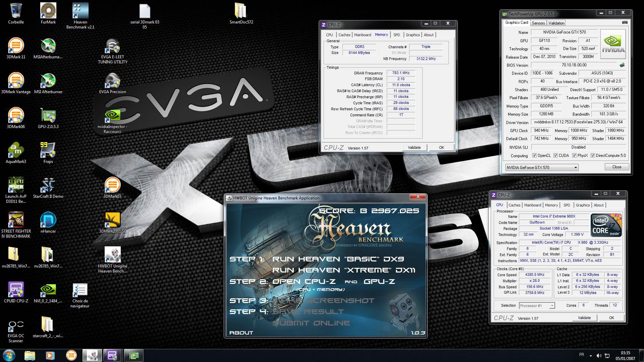This screenshot has height=362, width=644.
Task: Click Run Heaven "Xtreme" DX11 step
Action: pos(344,270)
